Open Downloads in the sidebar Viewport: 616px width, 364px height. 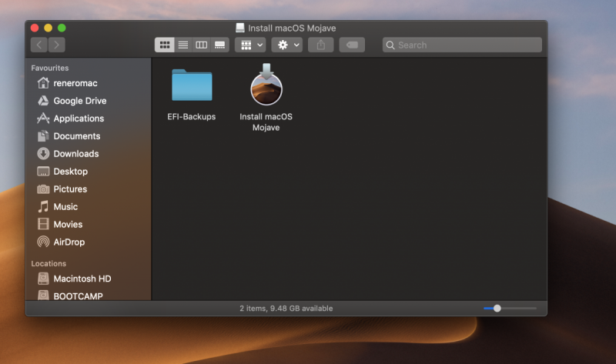tap(89, 154)
